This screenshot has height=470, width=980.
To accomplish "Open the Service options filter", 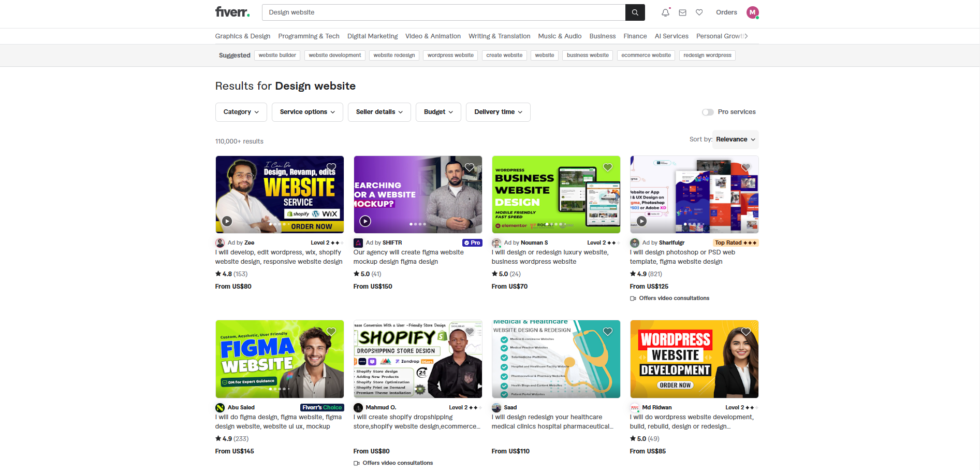I will point(308,112).
